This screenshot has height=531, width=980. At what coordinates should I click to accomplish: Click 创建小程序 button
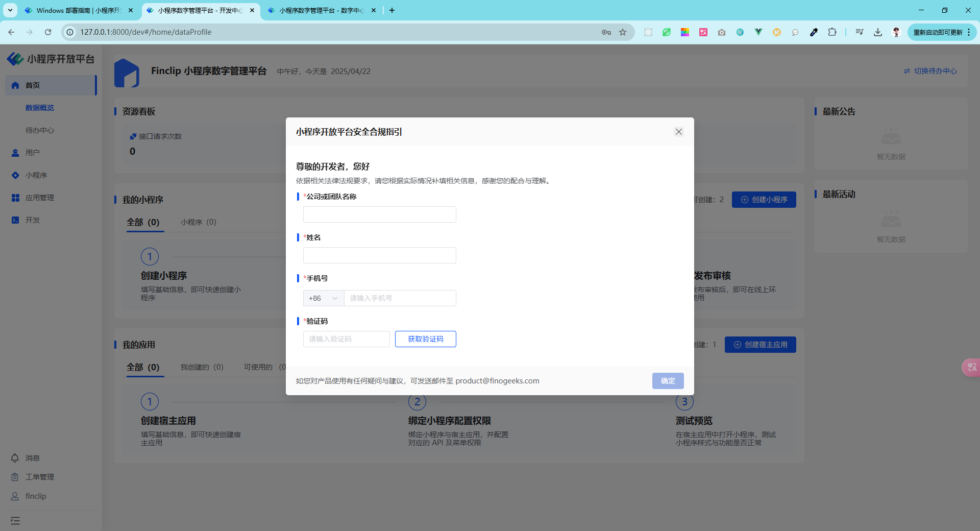(x=764, y=200)
